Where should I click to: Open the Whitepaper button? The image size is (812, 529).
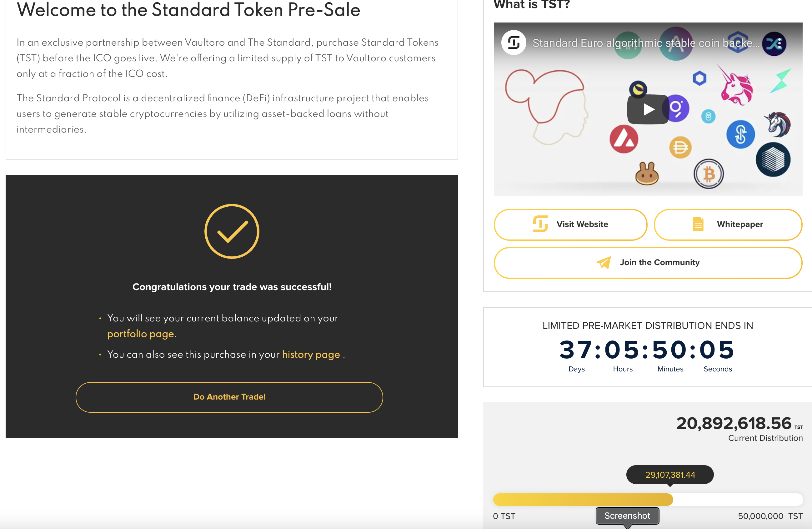coord(728,224)
